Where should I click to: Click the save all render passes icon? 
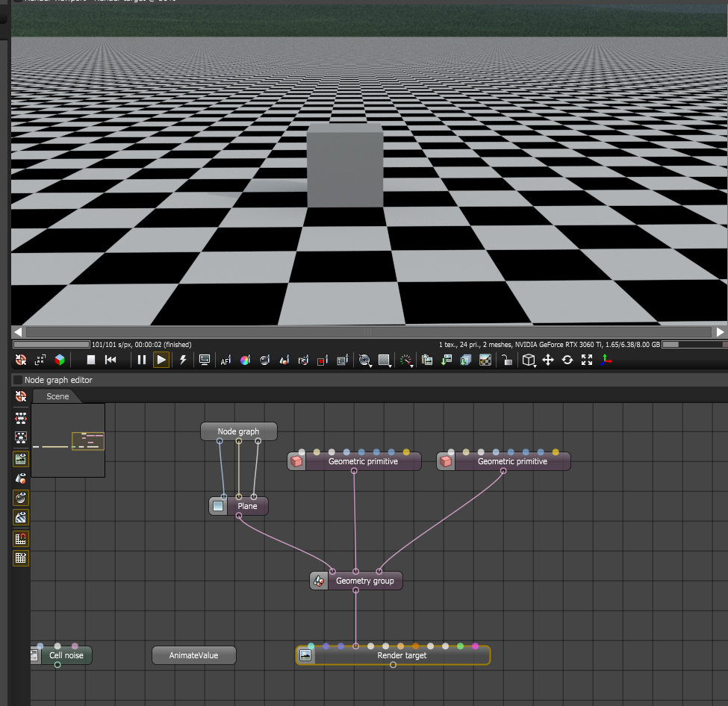click(466, 360)
